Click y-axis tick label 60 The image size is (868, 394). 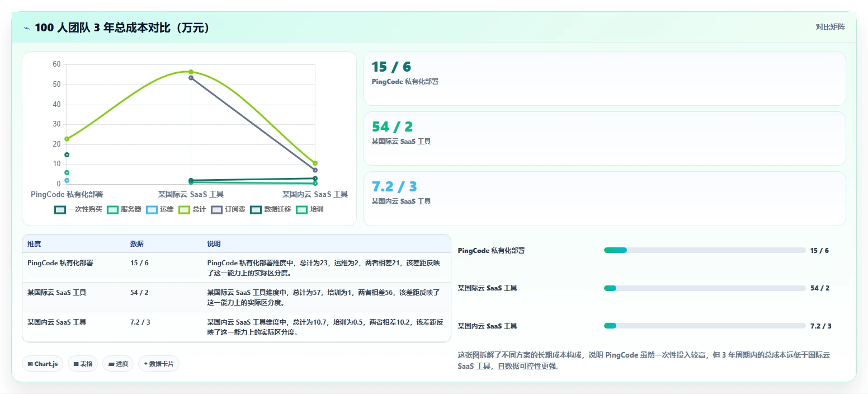pos(56,64)
